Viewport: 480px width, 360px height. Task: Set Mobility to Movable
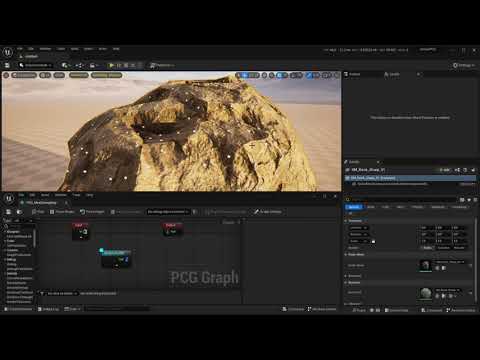point(459,248)
